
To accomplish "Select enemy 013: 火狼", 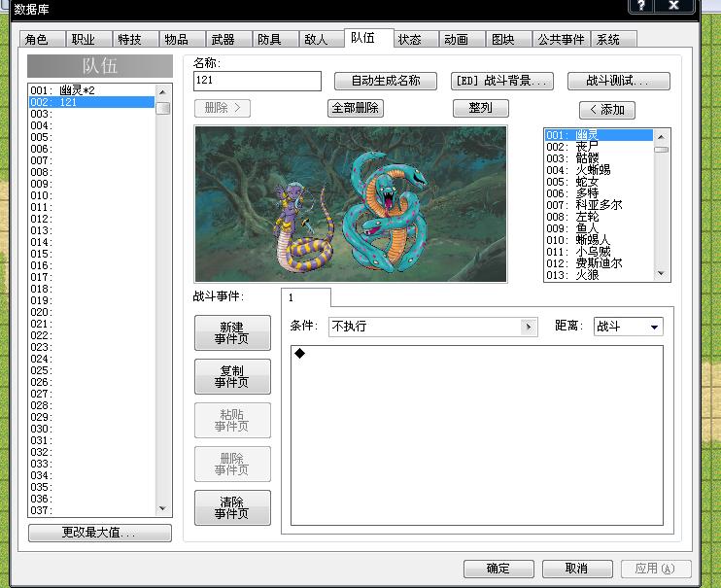I will pos(599,275).
